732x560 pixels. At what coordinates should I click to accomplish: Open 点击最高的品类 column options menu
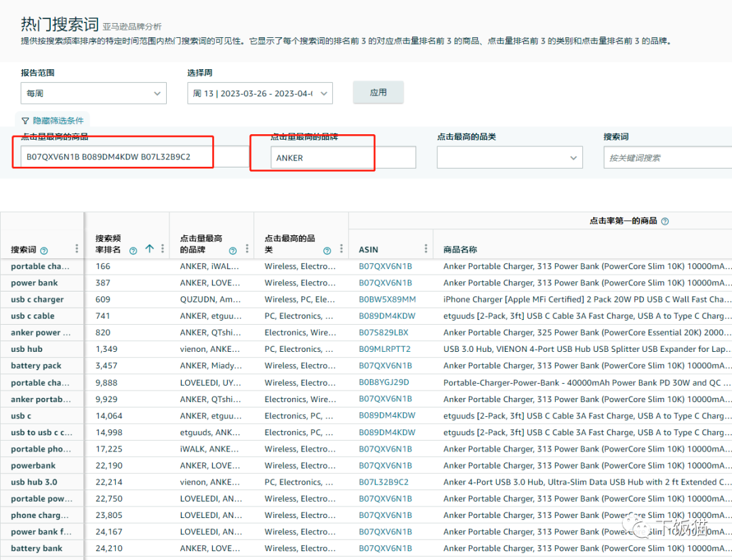[x=341, y=248]
